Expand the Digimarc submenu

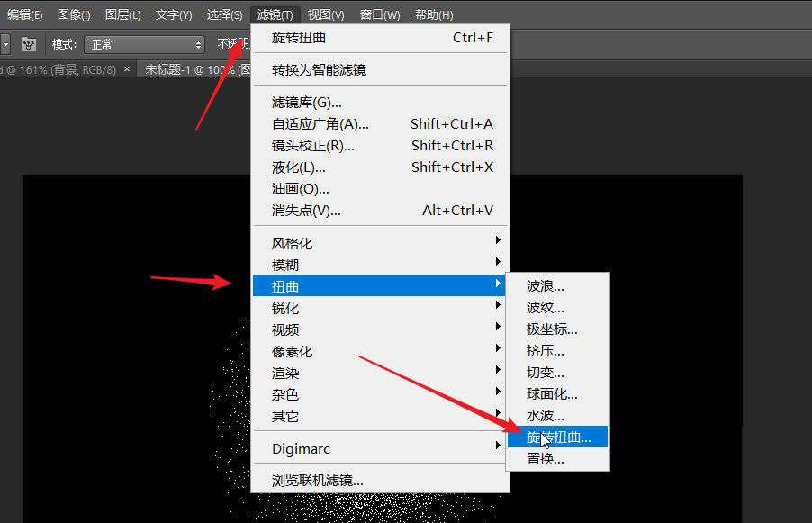380,448
